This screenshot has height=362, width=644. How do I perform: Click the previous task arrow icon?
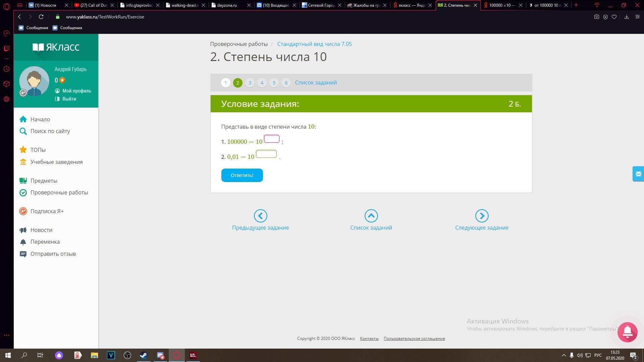[x=260, y=216]
